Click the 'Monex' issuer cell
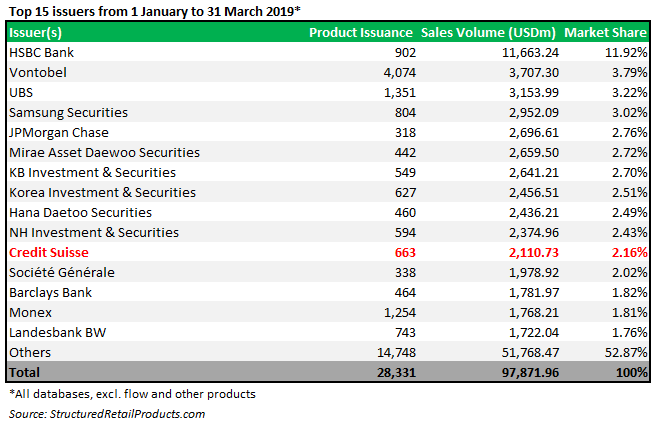The width and height of the screenshot is (657, 423). click(30, 313)
